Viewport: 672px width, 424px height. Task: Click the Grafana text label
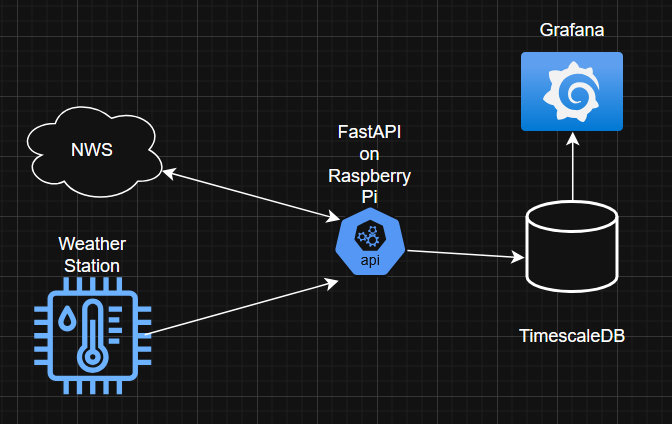click(572, 30)
